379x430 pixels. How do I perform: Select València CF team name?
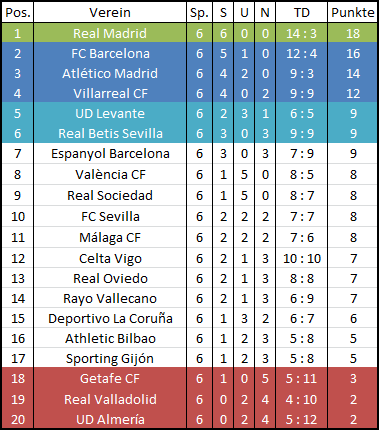coord(110,175)
